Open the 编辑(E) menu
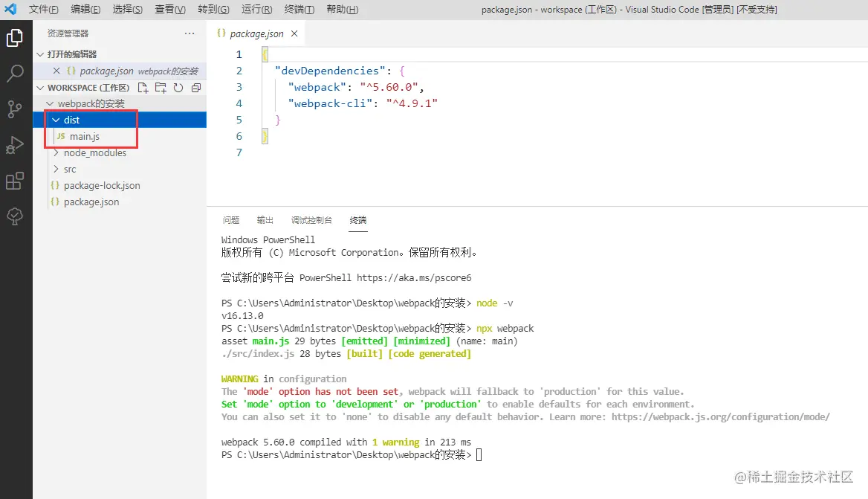The image size is (868, 499). tap(85, 10)
